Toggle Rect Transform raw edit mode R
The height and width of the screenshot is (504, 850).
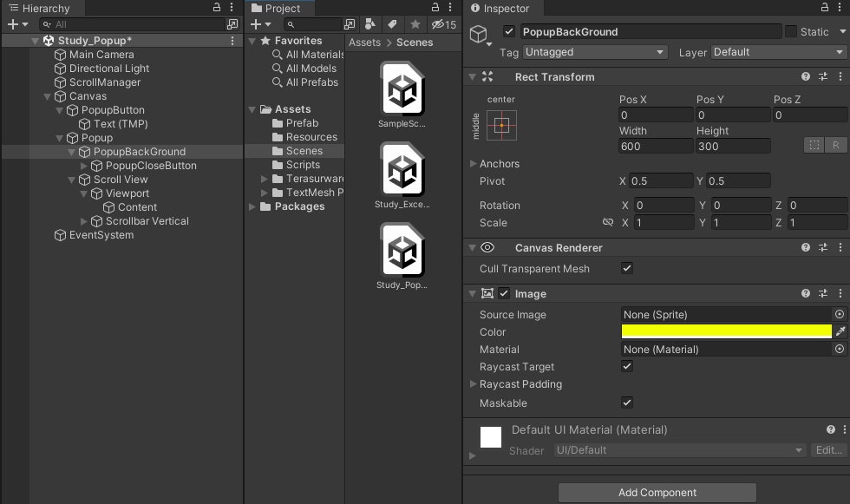pyautogui.click(x=836, y=145)
